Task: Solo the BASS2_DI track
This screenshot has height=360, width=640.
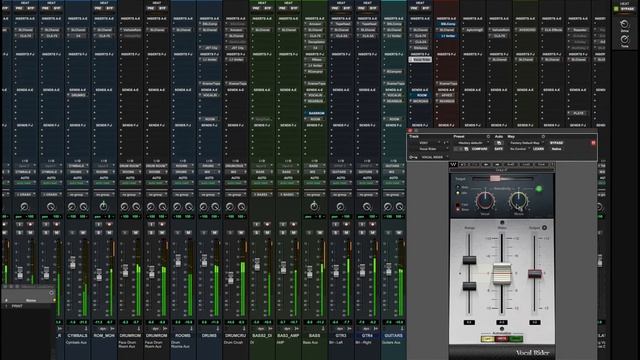Action: [x=257, y=233]
